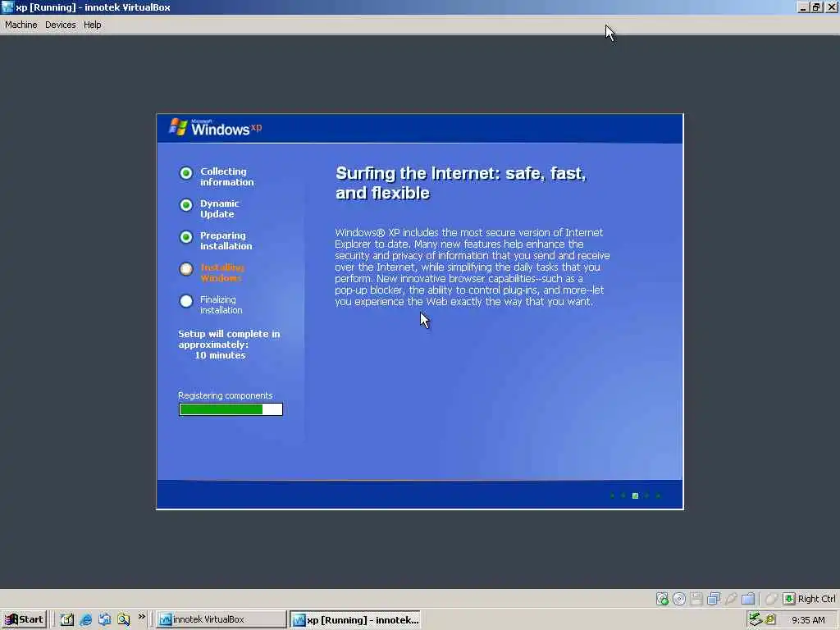840x630 pixels.
Task: Close the VirtualBox xp window
Action: (x=831, y=7)
